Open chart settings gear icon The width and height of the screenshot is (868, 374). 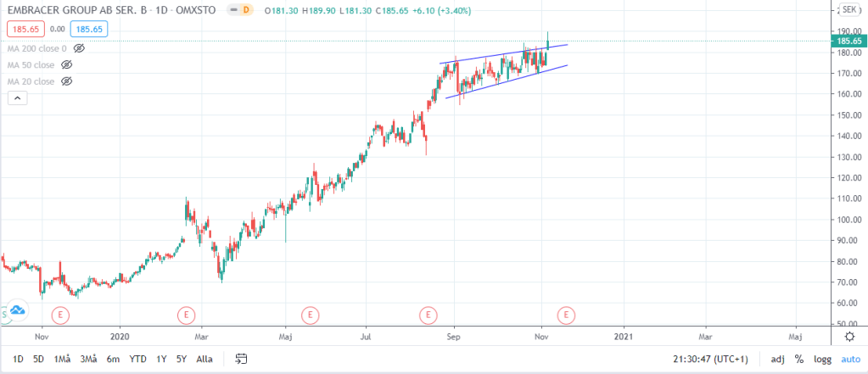[849, 336]
